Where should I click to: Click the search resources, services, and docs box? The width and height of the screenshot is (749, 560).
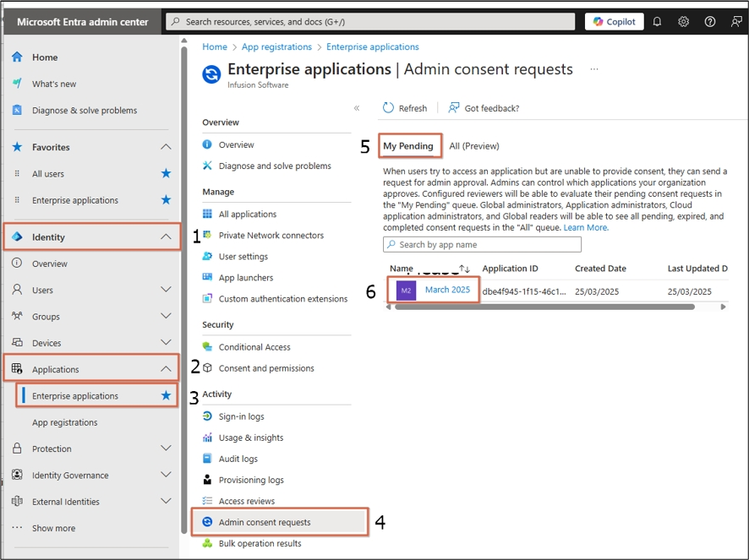pos(370,21)
